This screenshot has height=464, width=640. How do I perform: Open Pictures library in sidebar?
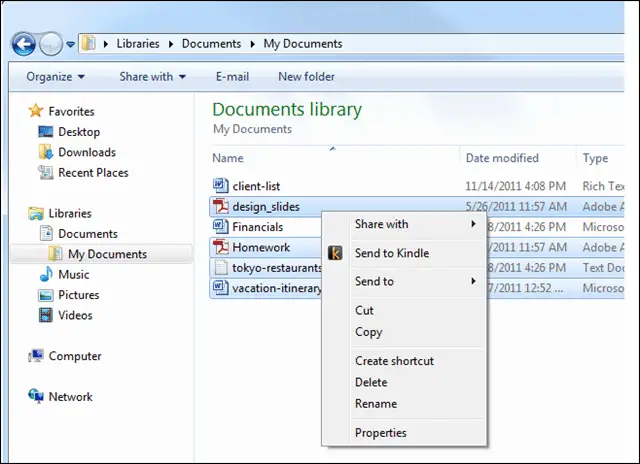[79, 295]
